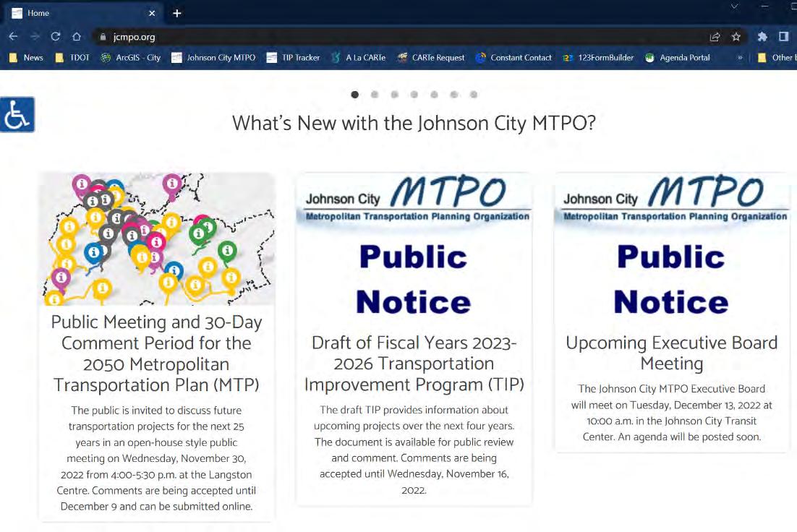Expand the hidden bookmarks overflow chevron
The image size is (797, 532).
point(740,58)
